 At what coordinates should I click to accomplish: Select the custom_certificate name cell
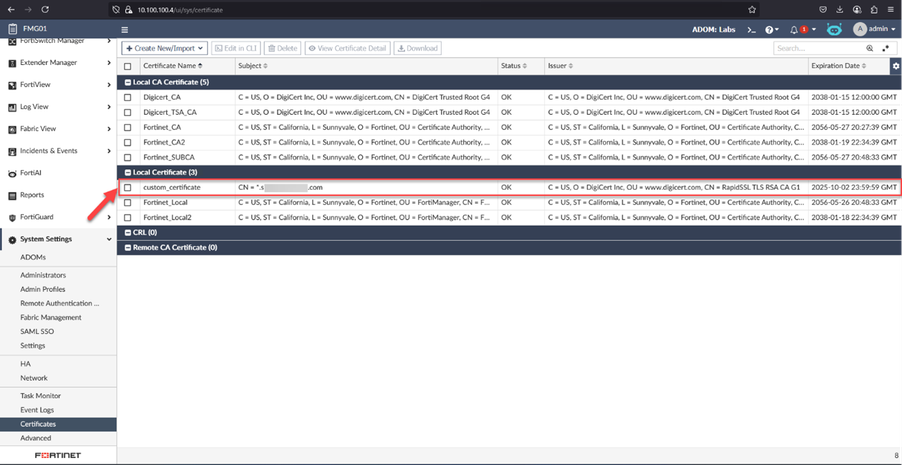(x=172, y=188)
